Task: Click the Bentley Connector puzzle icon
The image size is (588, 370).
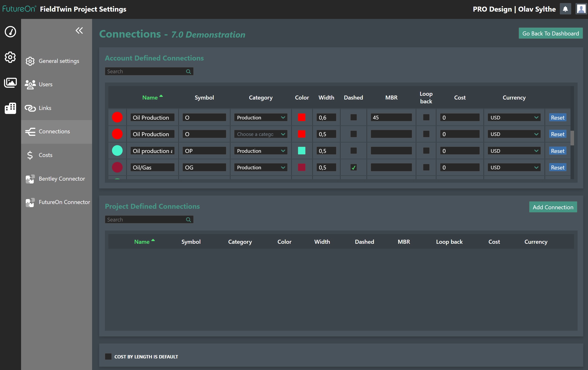Action: tap(30, 179)
